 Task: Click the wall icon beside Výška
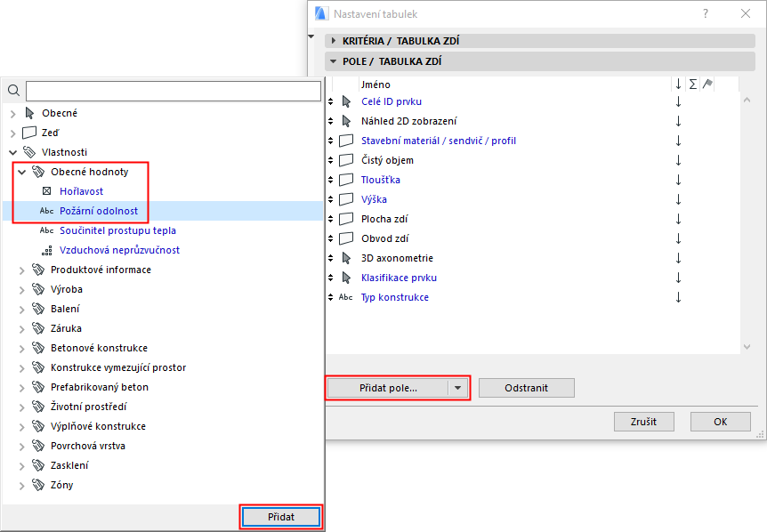(346, 199)
